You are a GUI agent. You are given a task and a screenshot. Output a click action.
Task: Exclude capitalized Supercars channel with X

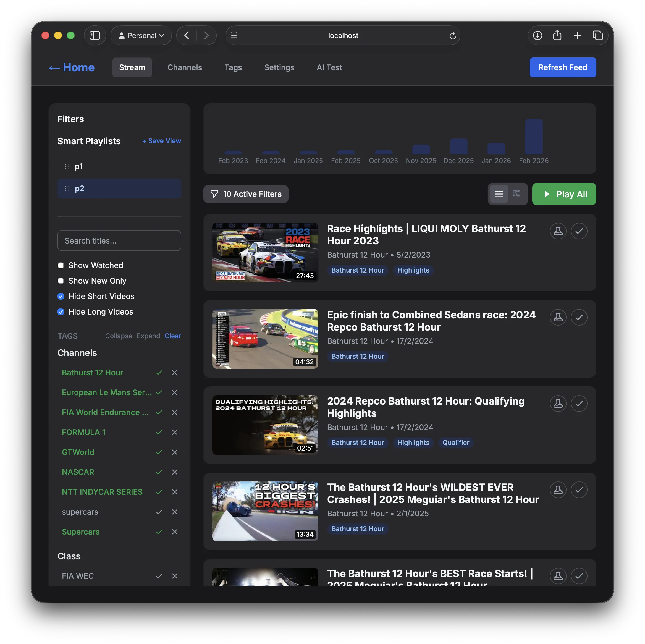point(175,532)
